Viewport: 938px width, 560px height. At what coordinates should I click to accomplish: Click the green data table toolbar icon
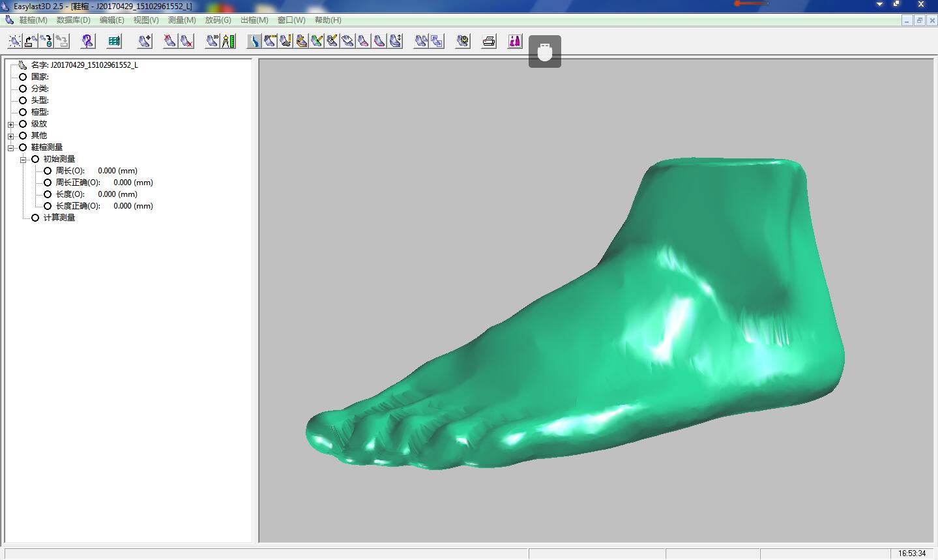(x=114, y=41)
